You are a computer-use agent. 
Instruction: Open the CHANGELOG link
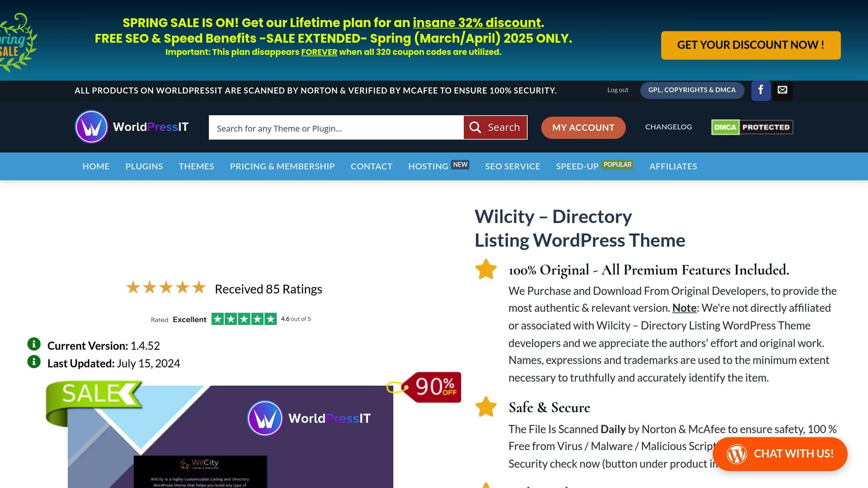668,127
